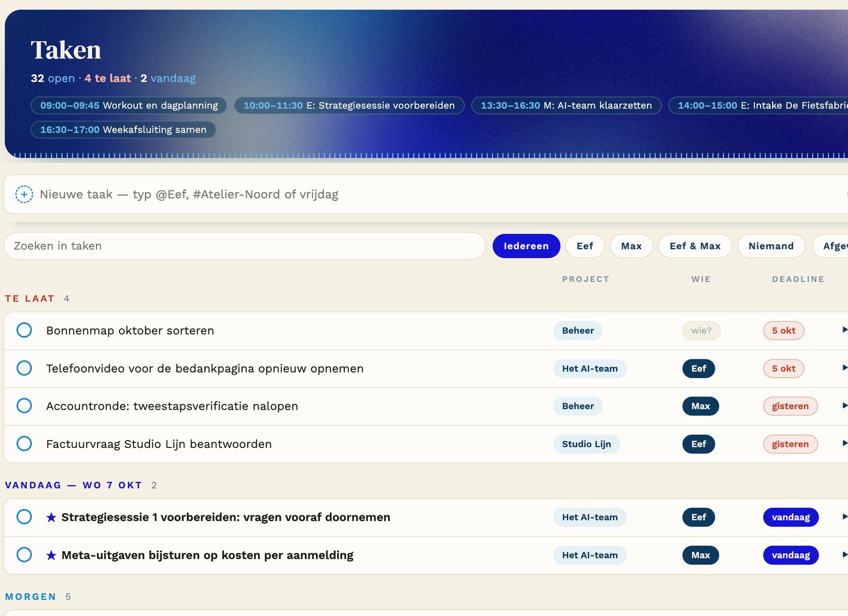Mark Meta-uitgaven bijsturen task complete

pos(24,555)
